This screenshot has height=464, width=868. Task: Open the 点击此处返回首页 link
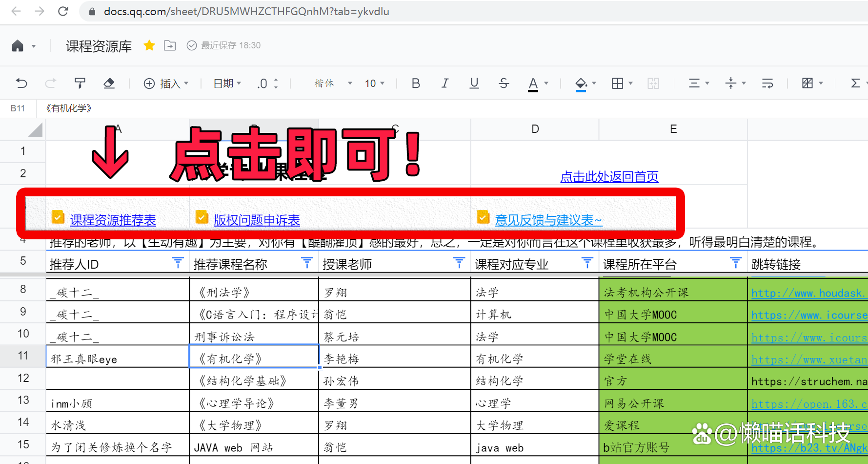coord(609,176)
